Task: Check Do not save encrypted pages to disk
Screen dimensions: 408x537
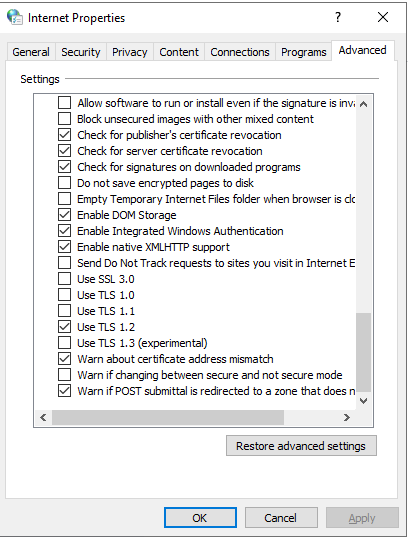Action: pyautogui.click(x=64, y=183)
